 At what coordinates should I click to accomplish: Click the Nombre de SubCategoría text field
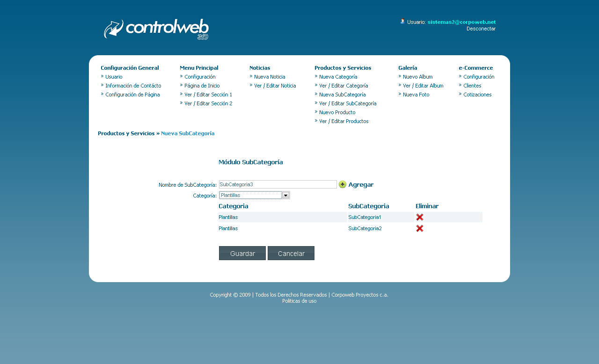pos(278,184)
